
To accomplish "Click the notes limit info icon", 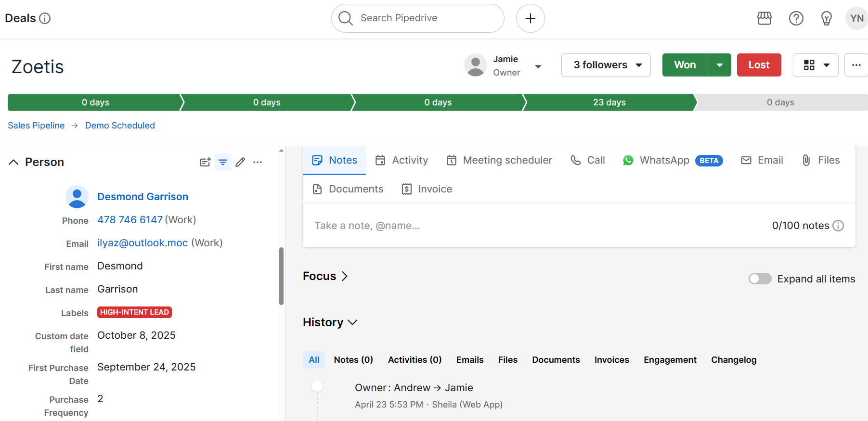I will pos(838,226).
